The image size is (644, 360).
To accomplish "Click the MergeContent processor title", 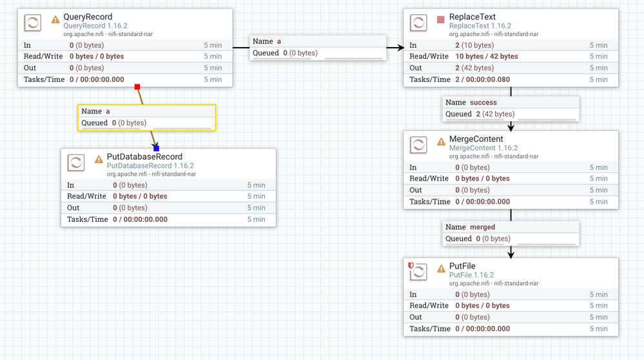I will tap(476, 139).
